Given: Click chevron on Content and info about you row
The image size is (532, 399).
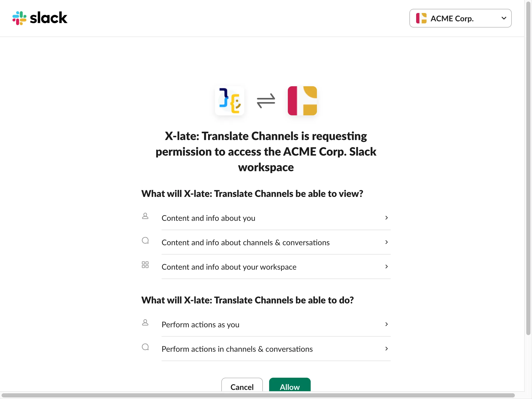Looking at the screenshot, I should point(387,218).
